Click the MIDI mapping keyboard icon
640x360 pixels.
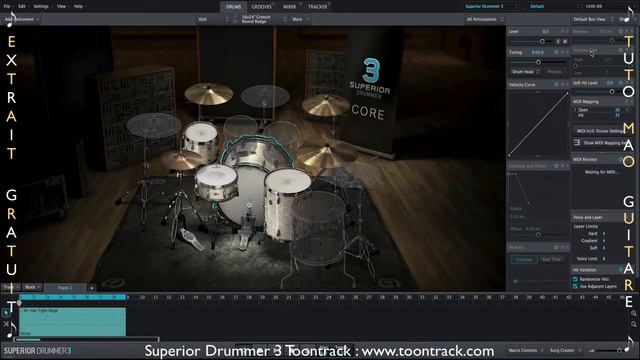click(x=577, y=142)
